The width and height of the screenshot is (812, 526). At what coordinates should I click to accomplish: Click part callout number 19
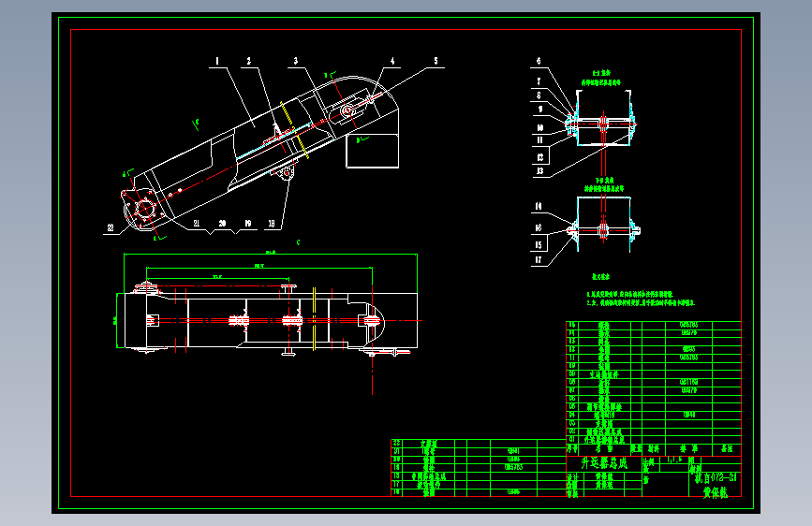pos(248,224)
